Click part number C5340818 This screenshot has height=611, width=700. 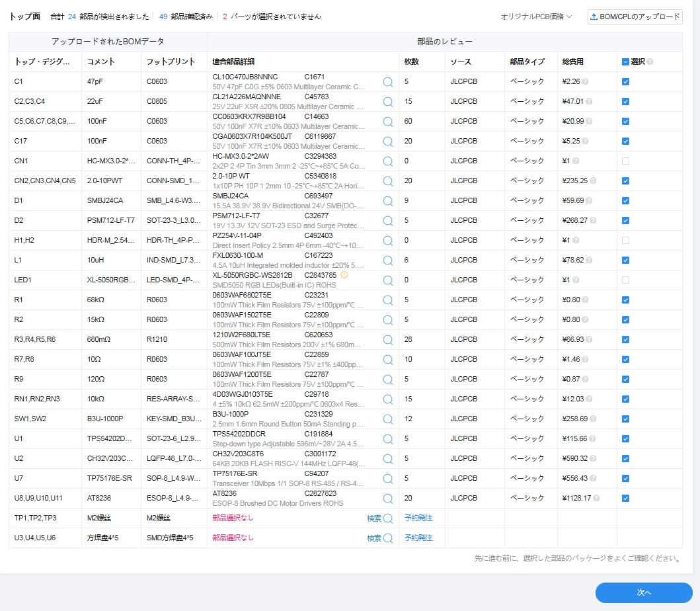pyautogui.click(x=321, y=176)
